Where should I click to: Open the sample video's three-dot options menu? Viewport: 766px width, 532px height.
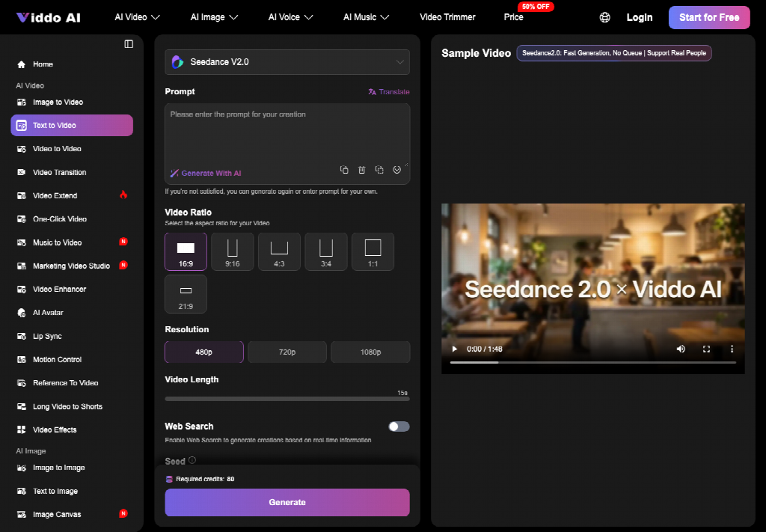pyautogui.click(x=732, y=349)
